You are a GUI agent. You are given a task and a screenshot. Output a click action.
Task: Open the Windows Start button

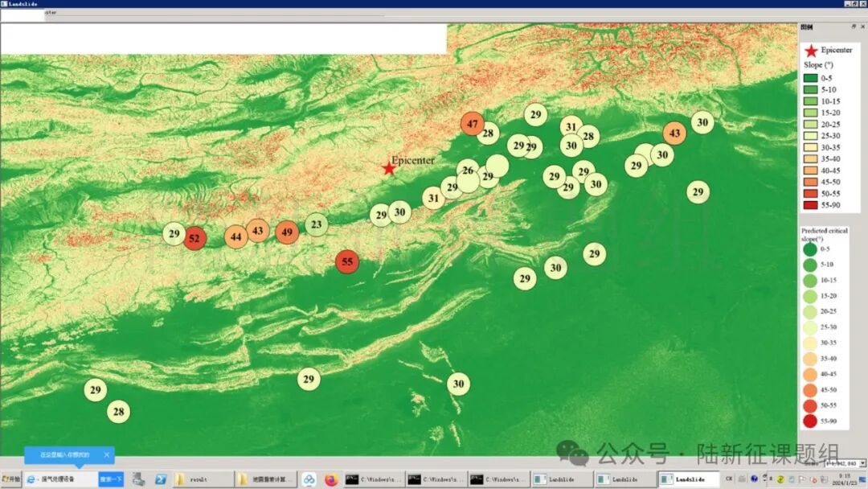[11, 479]
